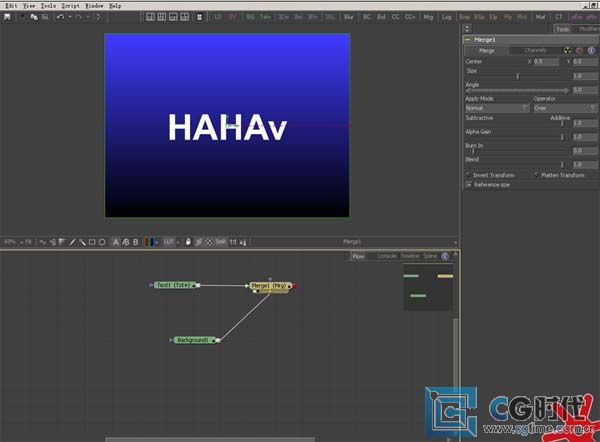Click the icon after the layout buttons
This screenshot has height=442, width=600.
click(x=199, y=17)
